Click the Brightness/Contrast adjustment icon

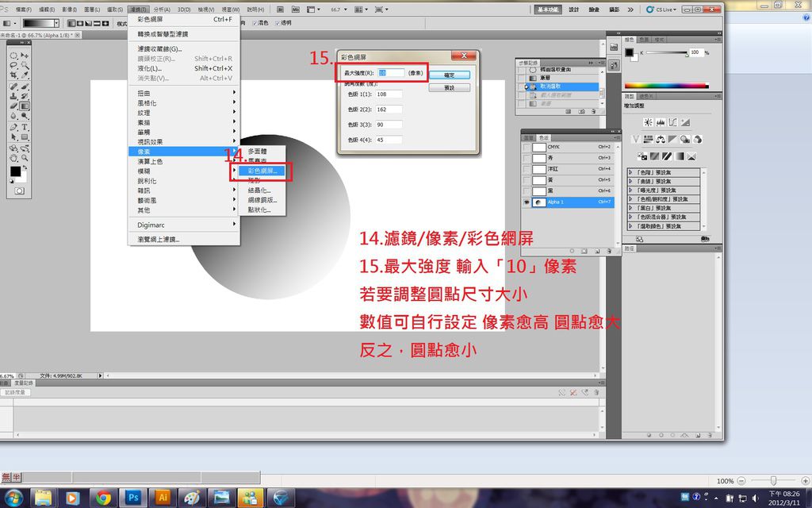(x=649, y=122)
